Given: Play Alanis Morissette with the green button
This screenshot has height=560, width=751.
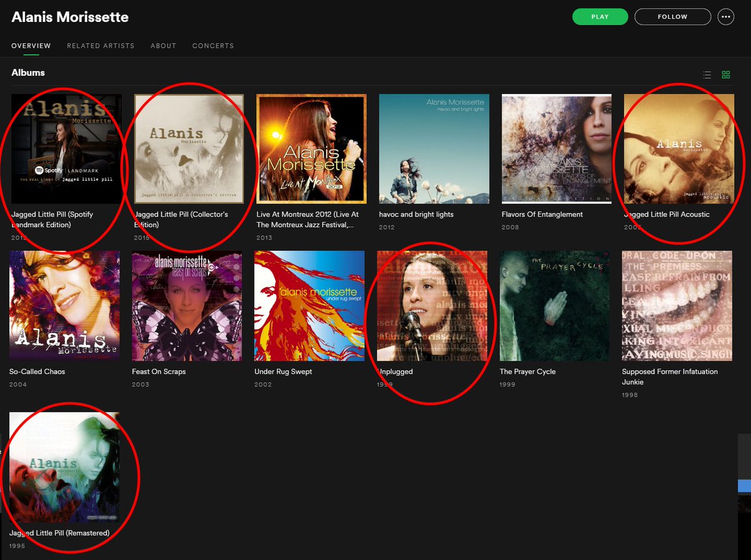Looking at the screenshot, I should tap(600, 17).
